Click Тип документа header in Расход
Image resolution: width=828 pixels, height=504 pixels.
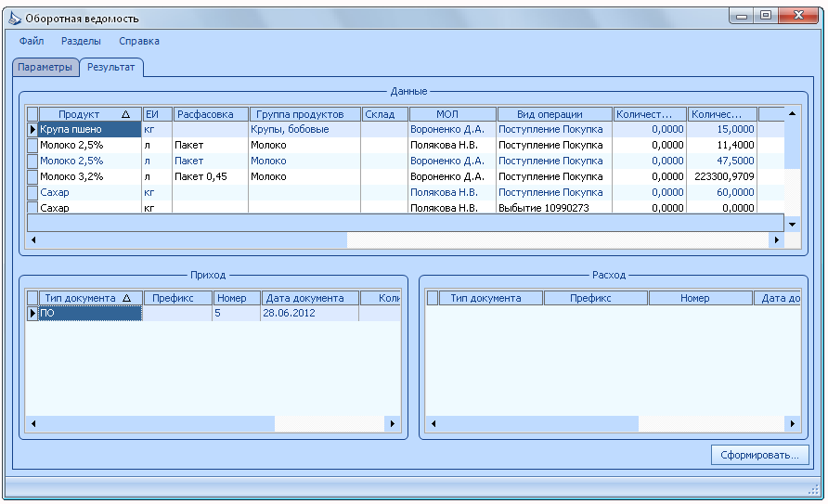(x=490, y=298)
